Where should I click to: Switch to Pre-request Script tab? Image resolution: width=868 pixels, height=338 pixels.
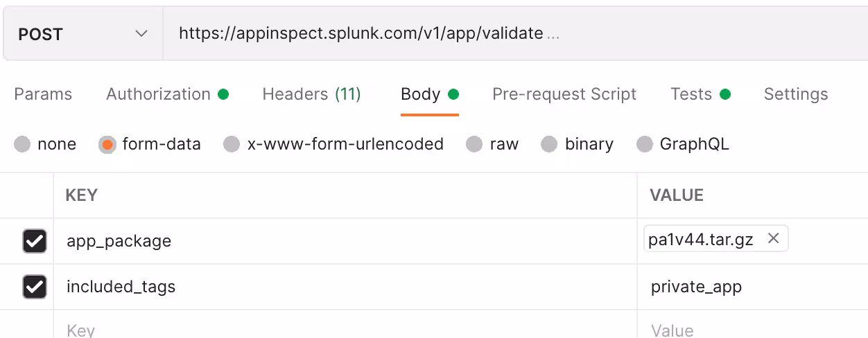coord(564,94)
